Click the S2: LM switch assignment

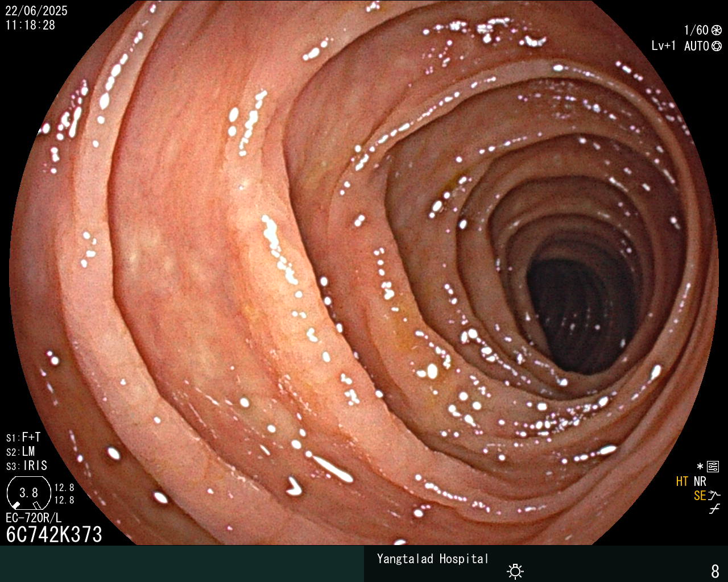pos(20,451)
